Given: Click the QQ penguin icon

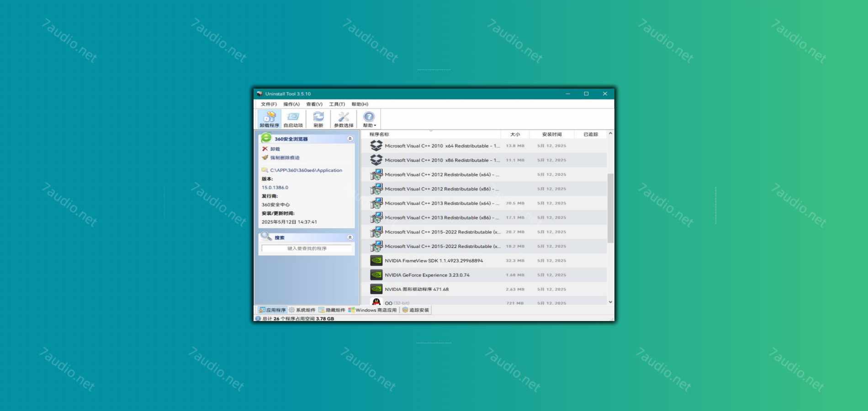Looking at the screenshot, I should pos(376,301).
